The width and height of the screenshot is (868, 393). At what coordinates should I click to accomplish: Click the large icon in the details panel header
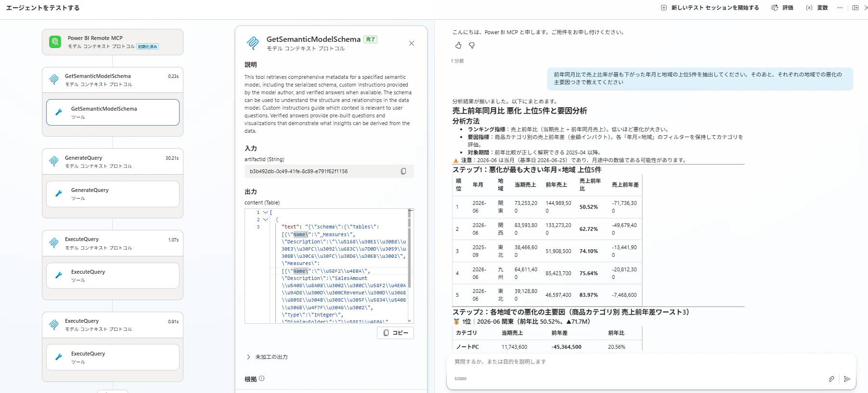(x=253, y=43)
